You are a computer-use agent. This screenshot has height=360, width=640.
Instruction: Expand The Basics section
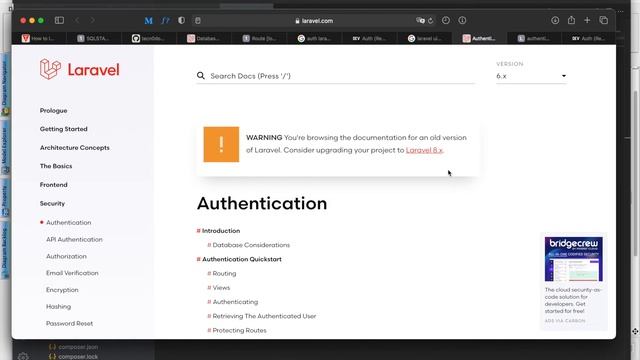[56, 166]
